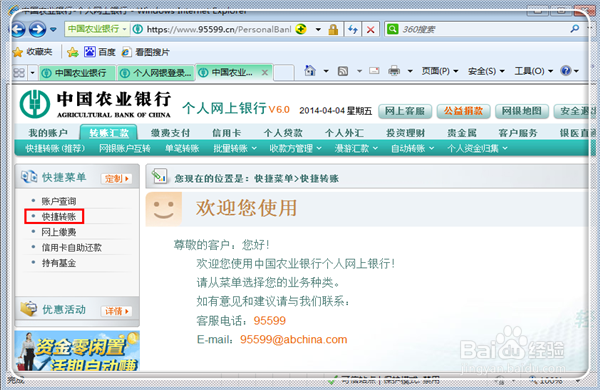The width and height of the screenshot is (600, 390).
Task: Open the 工具(O) menu
Action: click(x=533, y=71)
